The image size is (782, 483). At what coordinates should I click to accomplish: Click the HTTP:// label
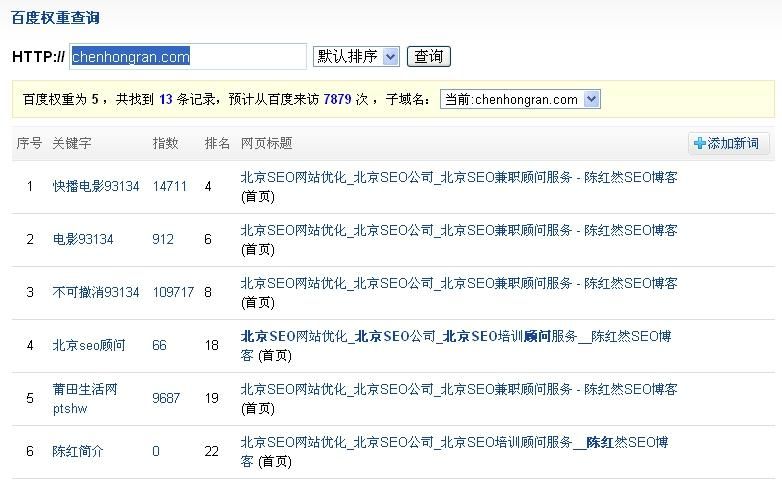coord(38,57)
